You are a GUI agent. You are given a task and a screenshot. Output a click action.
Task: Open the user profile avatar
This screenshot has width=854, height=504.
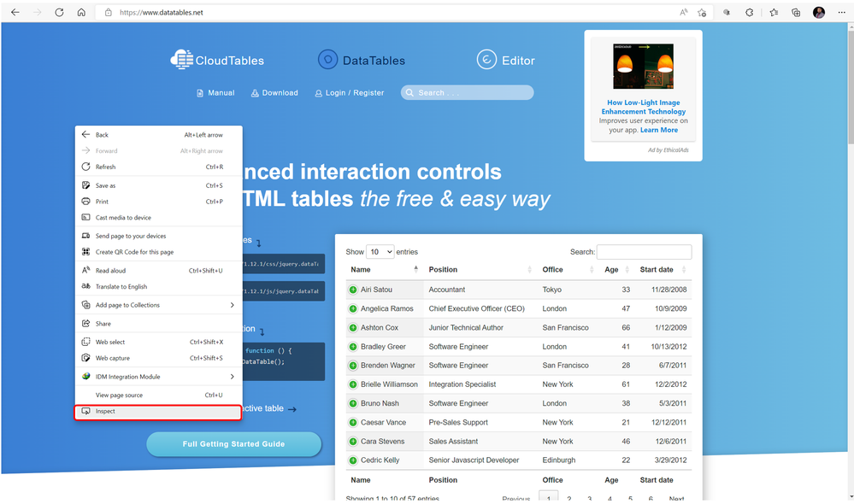click(x=819, y=12)
